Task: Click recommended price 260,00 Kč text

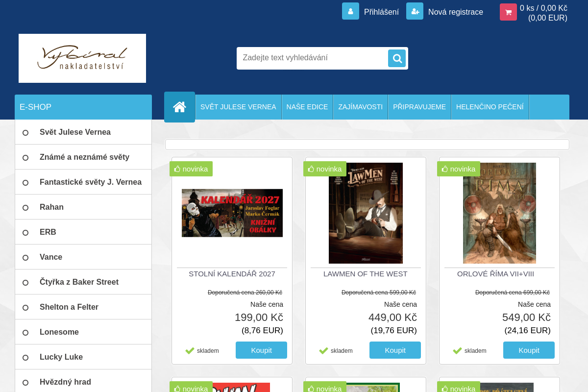Action: [x=245, y=293]
